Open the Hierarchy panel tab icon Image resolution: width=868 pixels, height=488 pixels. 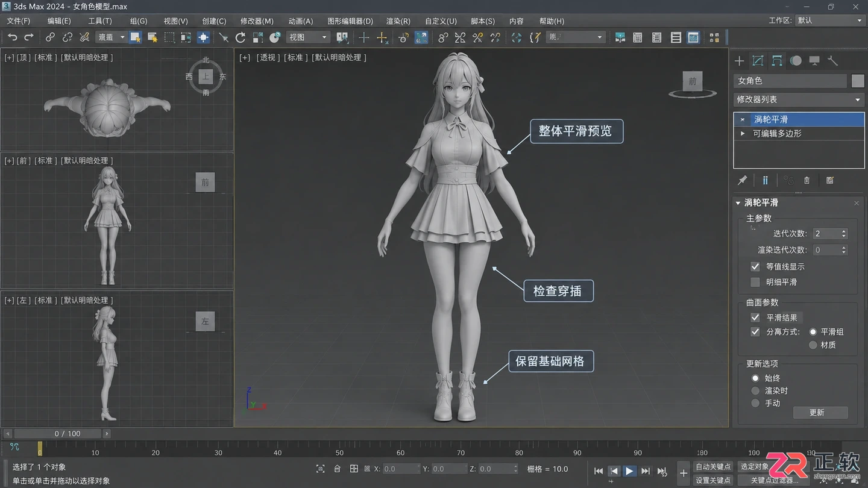tap(777, 61)
